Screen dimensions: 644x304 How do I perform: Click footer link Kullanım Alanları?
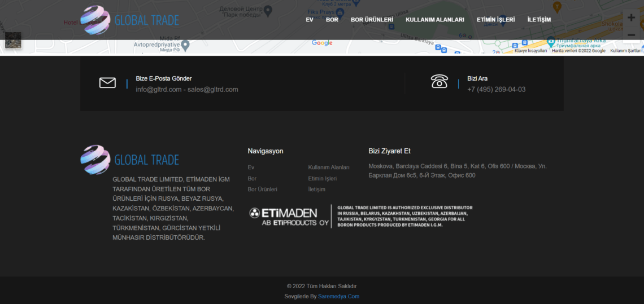[x=328, y=168]
